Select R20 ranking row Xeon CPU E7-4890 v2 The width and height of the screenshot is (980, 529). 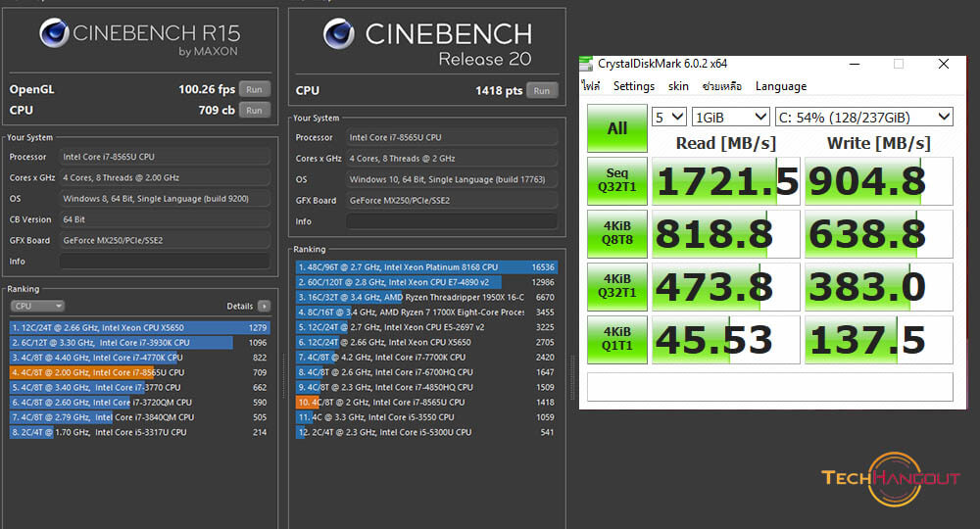(x=426, y=282)
